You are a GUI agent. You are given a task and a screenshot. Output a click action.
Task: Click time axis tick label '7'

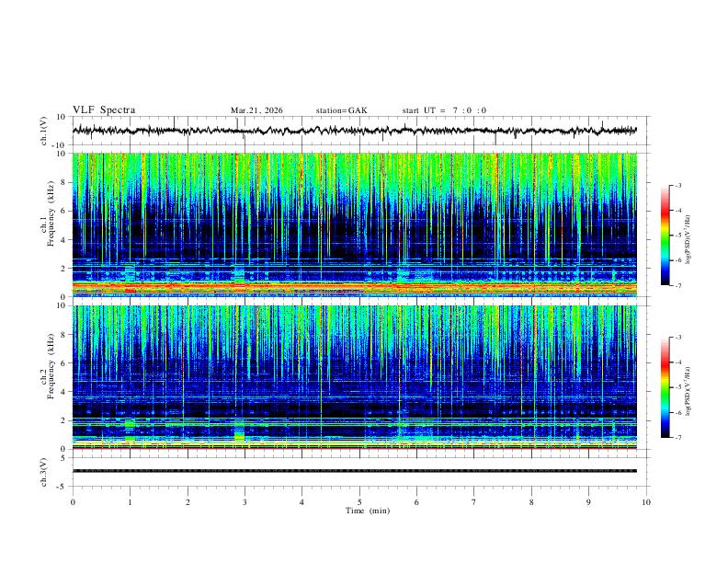pyautogui.click(x=474, y=502)
